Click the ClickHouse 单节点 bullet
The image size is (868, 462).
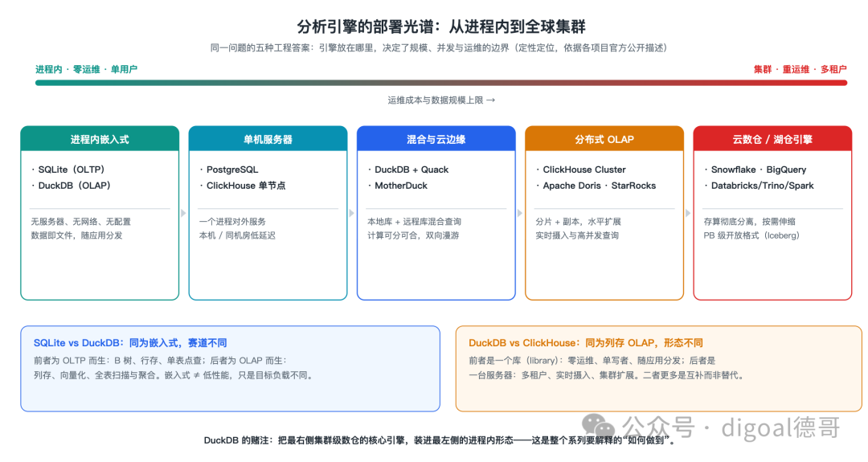[243, 186]
